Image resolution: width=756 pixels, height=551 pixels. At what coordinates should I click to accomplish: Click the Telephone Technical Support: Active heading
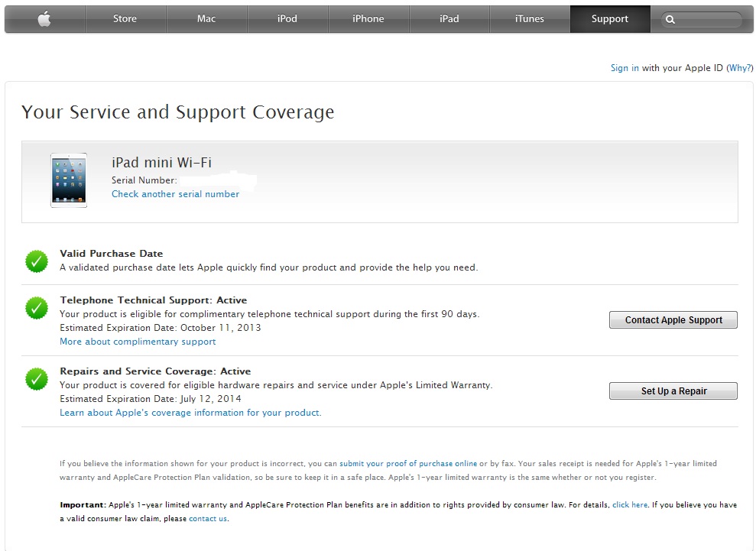point(154,300)
